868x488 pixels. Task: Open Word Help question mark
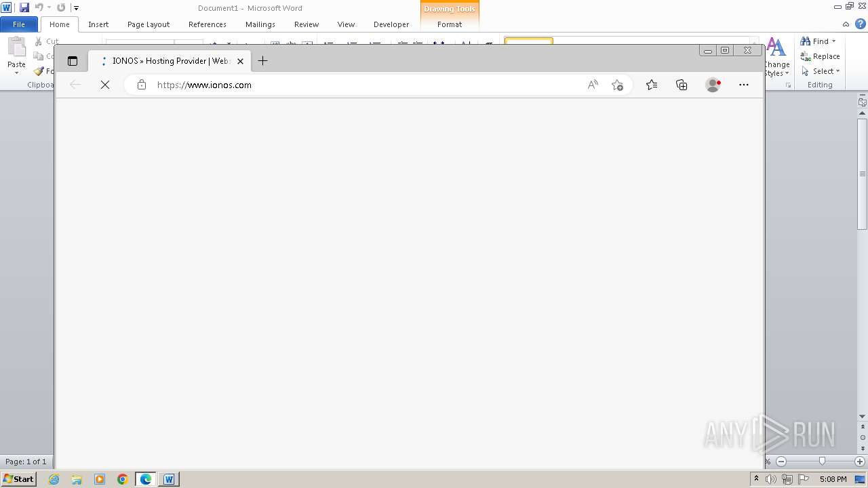(861, 24)
